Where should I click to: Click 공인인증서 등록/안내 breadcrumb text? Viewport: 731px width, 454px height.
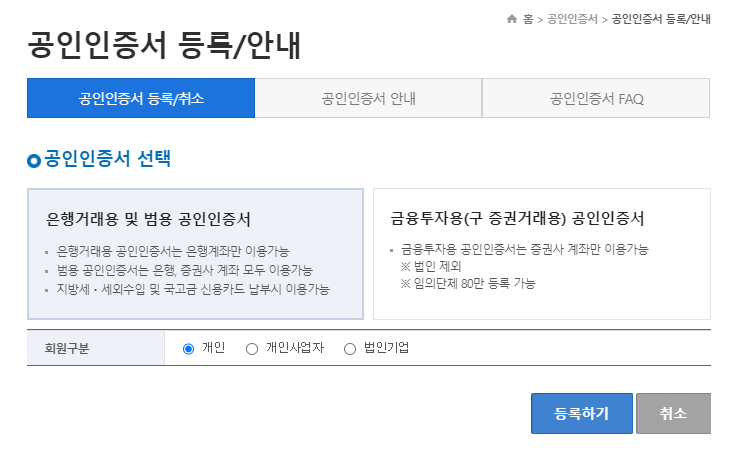pos(661,19)
